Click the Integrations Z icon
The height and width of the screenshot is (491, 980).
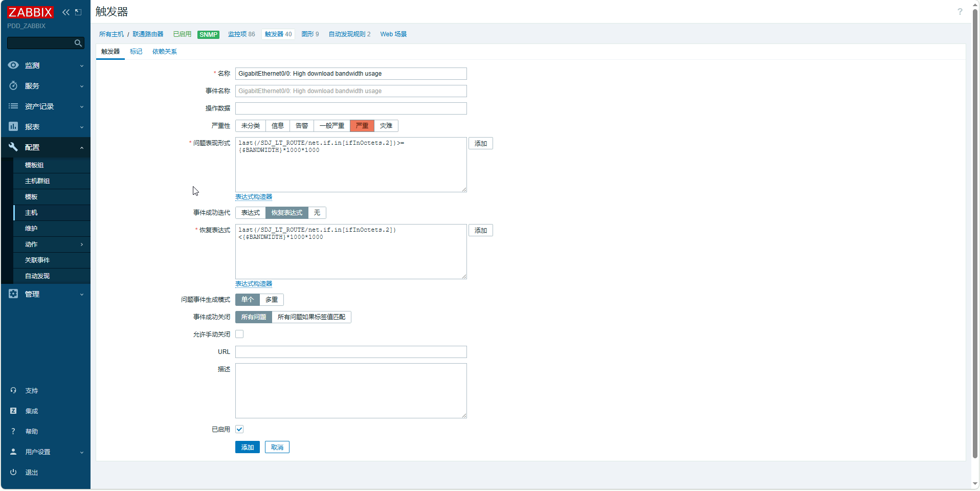13,411
